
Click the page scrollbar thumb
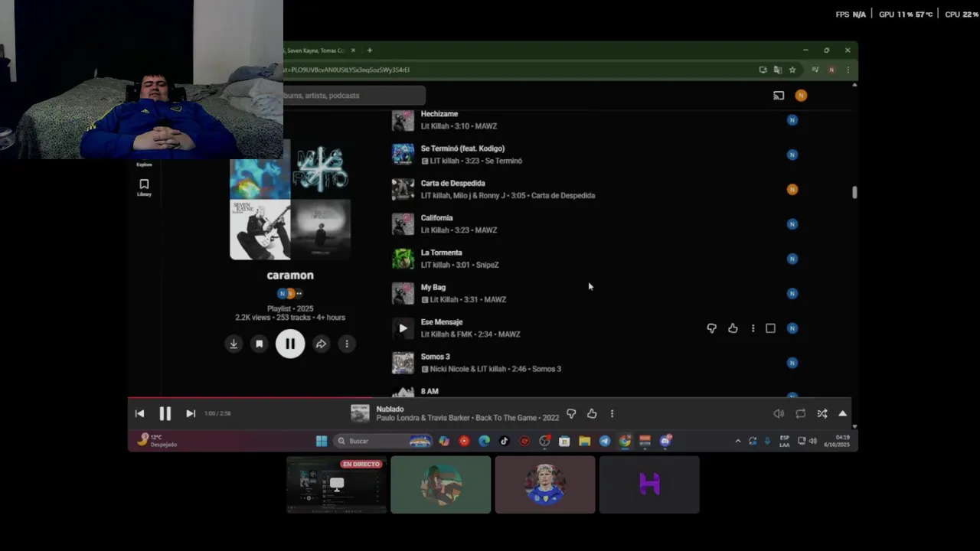click(854, 192)
